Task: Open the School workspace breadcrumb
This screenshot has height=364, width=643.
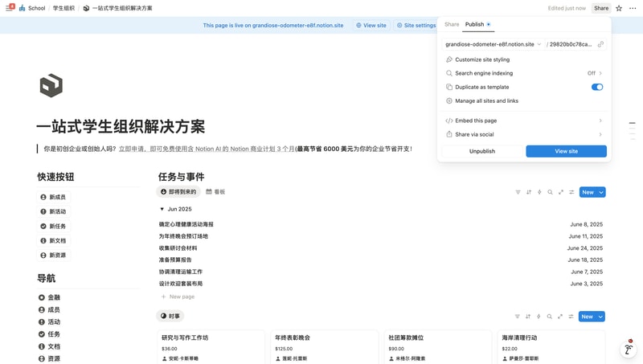Action: tap(32, 8)
